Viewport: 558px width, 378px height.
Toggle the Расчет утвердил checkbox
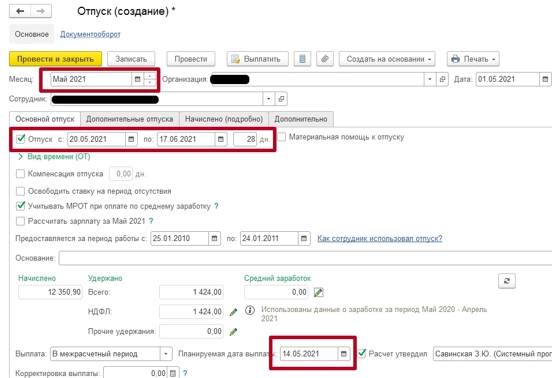coord(362,353)
